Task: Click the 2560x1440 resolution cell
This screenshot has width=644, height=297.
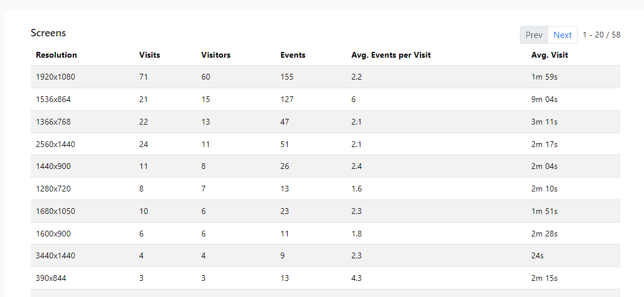Action: pyautogui.click(x=55, y=144)
